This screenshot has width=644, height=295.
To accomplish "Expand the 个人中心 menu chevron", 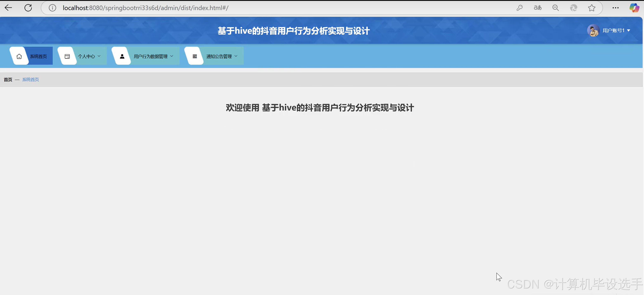I will [99, 56].
